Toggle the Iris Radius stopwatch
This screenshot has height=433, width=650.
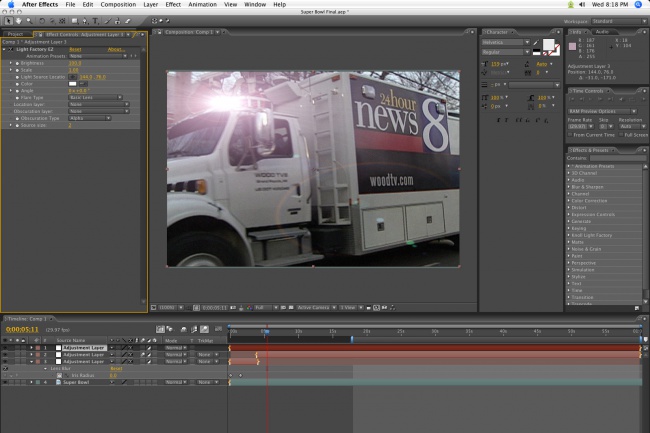(59, 375)
